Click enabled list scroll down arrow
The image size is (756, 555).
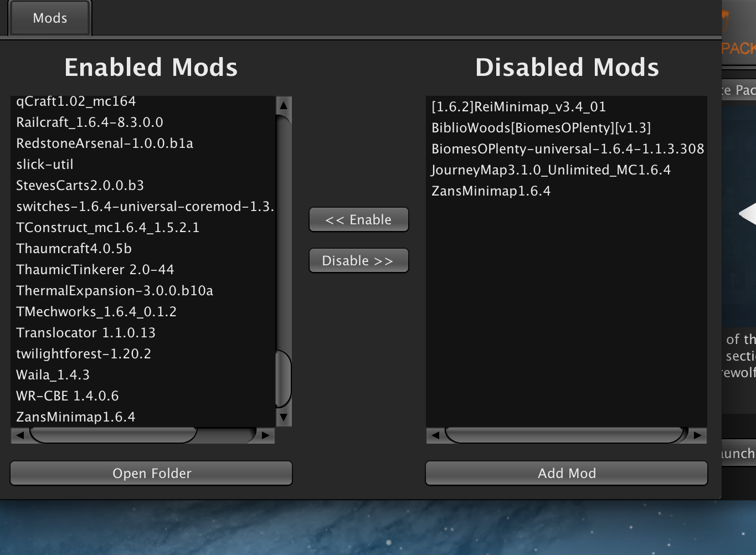point(284,417)
